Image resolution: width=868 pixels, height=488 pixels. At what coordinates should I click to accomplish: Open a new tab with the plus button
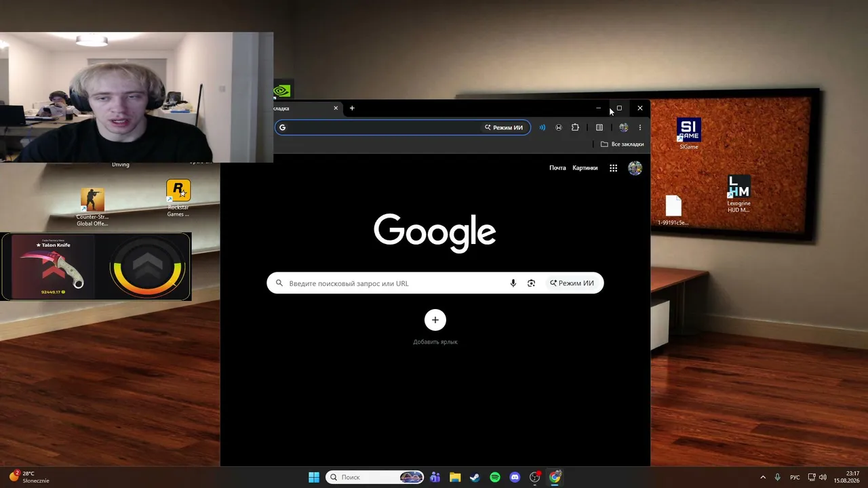tap(352, 108)
